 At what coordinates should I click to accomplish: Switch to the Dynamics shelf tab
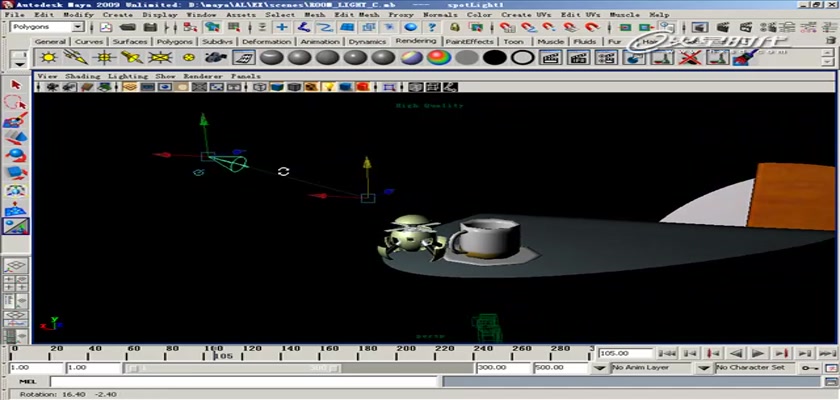pyautogui.click(x=368, y=42)
